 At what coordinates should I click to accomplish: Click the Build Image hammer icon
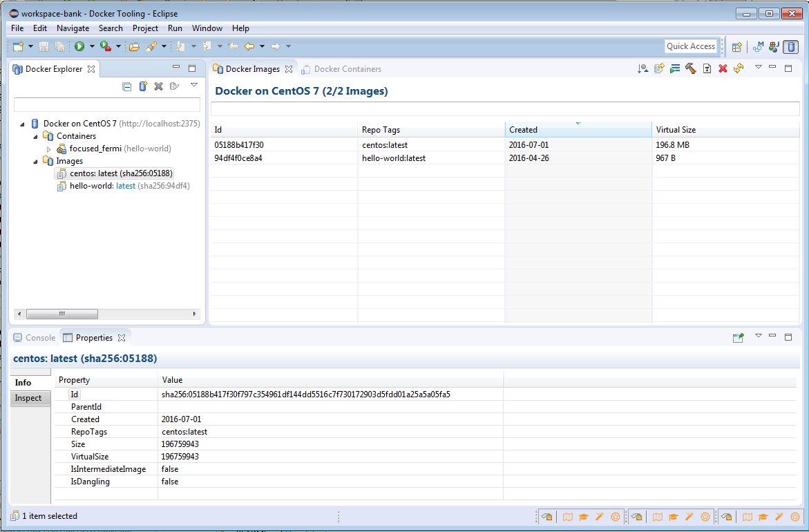pos(691,68)
